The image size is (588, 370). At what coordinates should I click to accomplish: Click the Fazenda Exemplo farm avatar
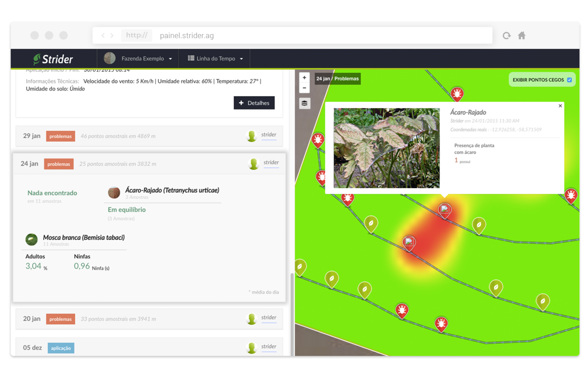110,58
